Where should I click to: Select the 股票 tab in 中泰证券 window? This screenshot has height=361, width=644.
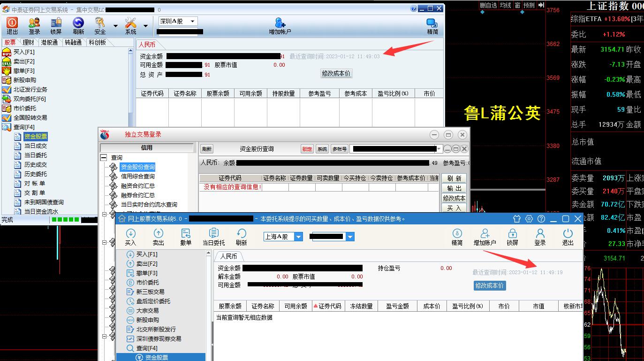10,42
